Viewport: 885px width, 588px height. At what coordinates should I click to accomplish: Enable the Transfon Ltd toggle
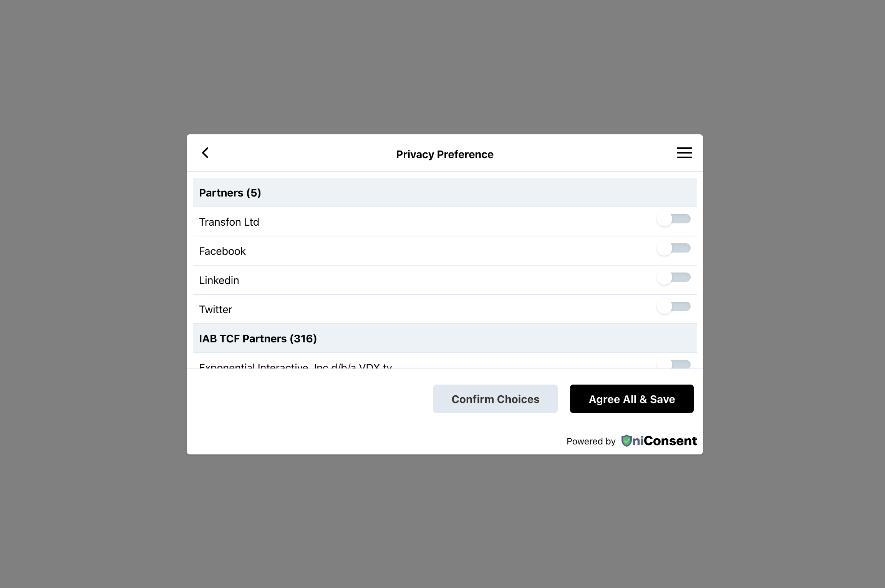coord(673,219)
